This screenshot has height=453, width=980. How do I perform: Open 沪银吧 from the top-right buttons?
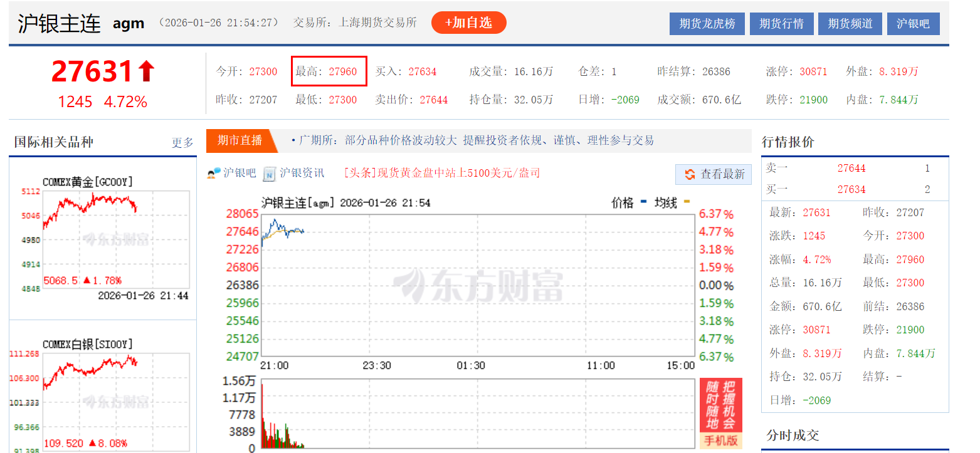(x=913, y=24)
